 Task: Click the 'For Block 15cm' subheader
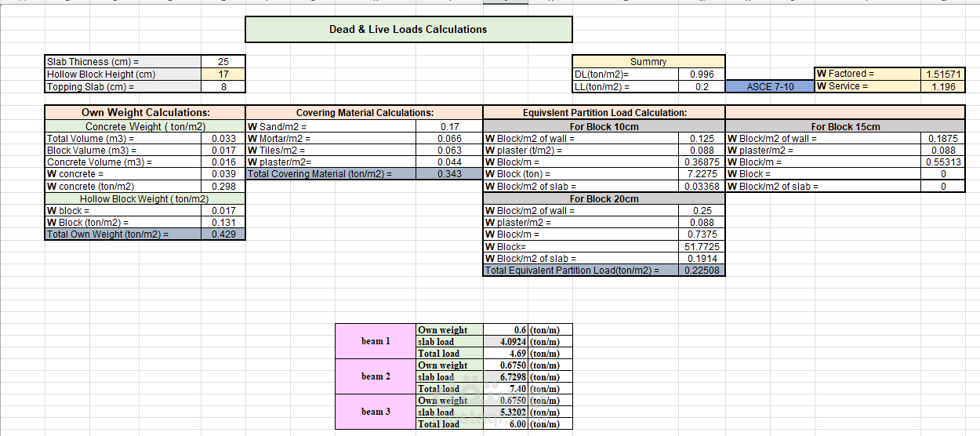[845, 126]
